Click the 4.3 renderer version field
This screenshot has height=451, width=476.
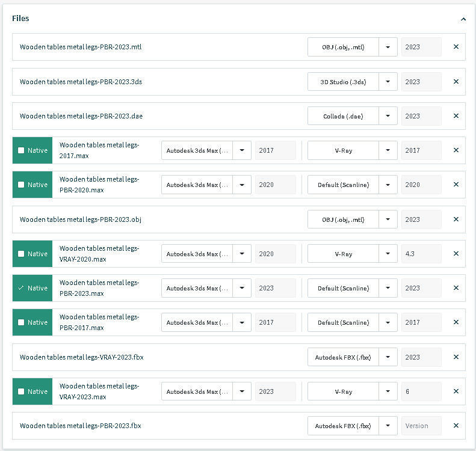(x=421, y=254)
